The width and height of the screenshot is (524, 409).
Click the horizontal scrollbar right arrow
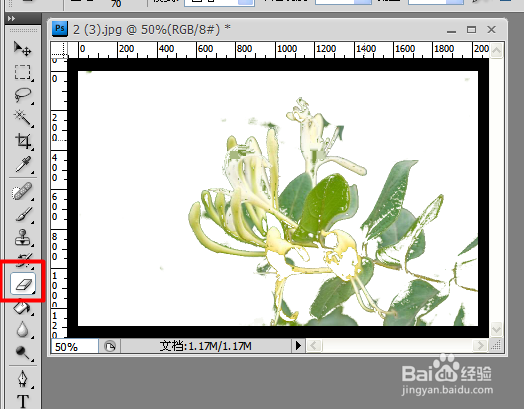pos(480,346)
